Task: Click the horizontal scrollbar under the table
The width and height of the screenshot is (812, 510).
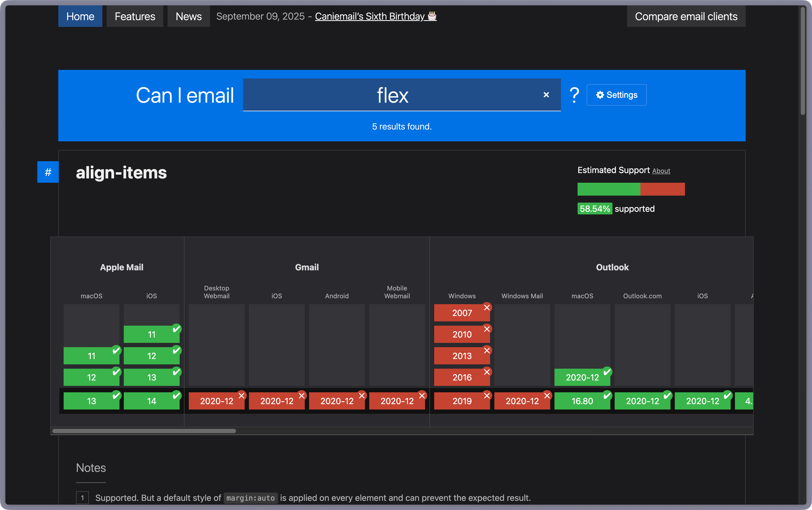Action: [x=144, y=431]
